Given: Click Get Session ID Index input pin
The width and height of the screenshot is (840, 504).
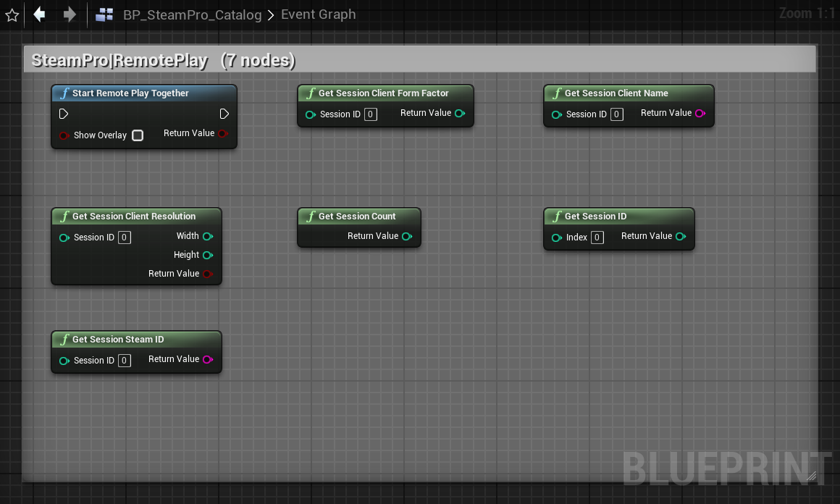Looking at the screenshot, I should [x=557, y=238].
